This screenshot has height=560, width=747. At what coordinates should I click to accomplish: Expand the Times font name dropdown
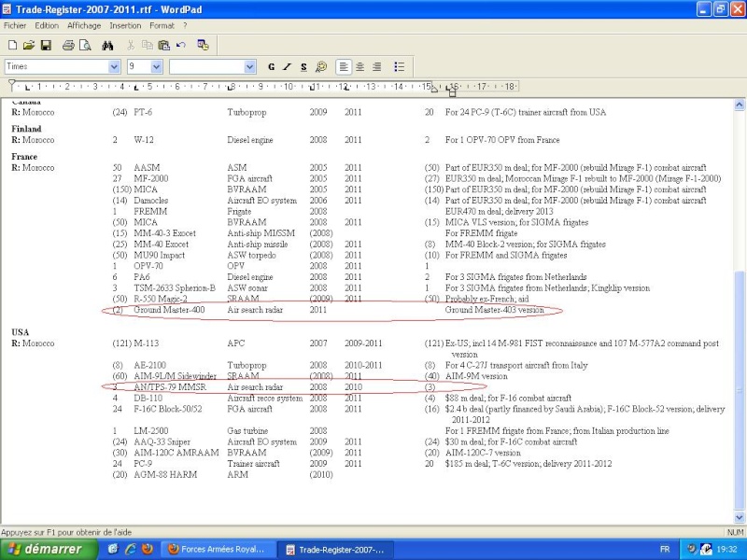[114, 66]
